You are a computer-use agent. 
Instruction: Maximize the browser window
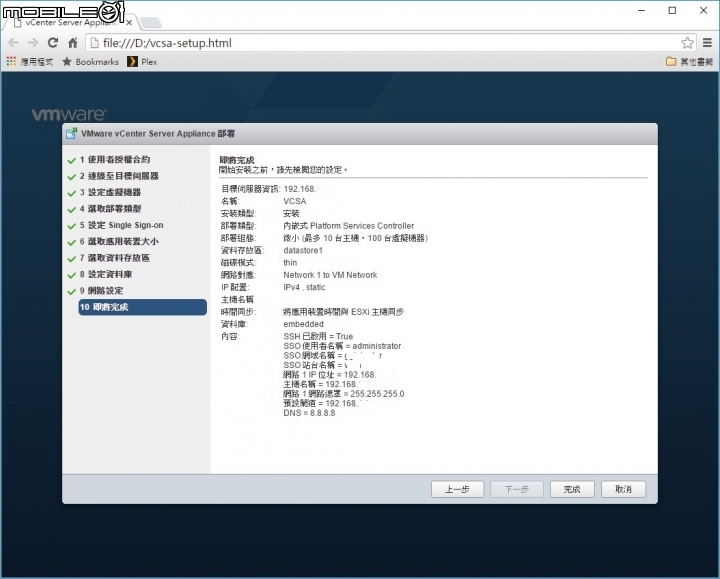(x=672, y=10)
